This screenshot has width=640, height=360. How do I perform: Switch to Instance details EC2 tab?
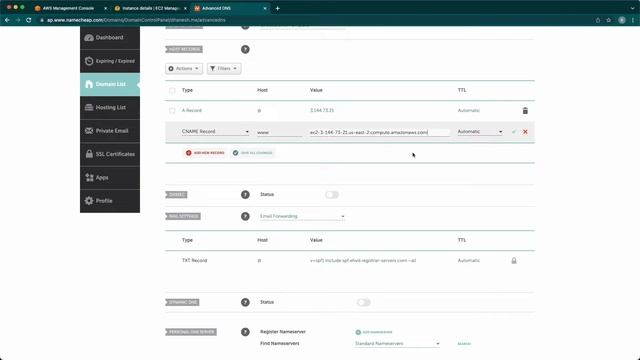151,8
